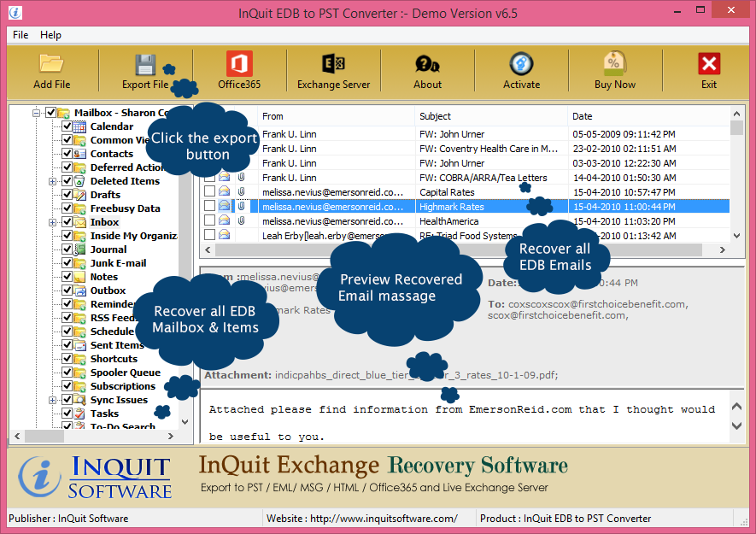Click the attachment paperclip on the HealthAmerica row

click(x=242, y=220)
